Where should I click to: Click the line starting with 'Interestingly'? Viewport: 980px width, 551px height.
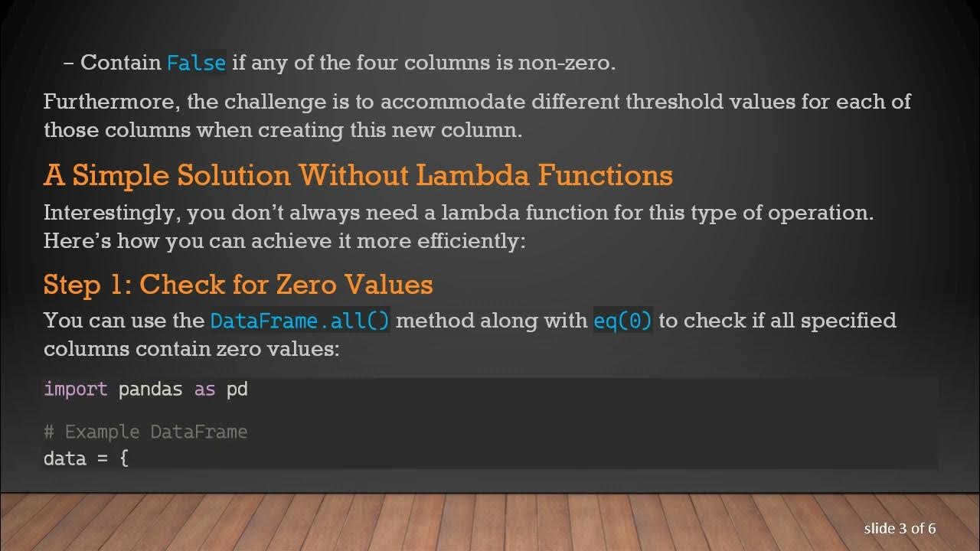coord(458,212)
